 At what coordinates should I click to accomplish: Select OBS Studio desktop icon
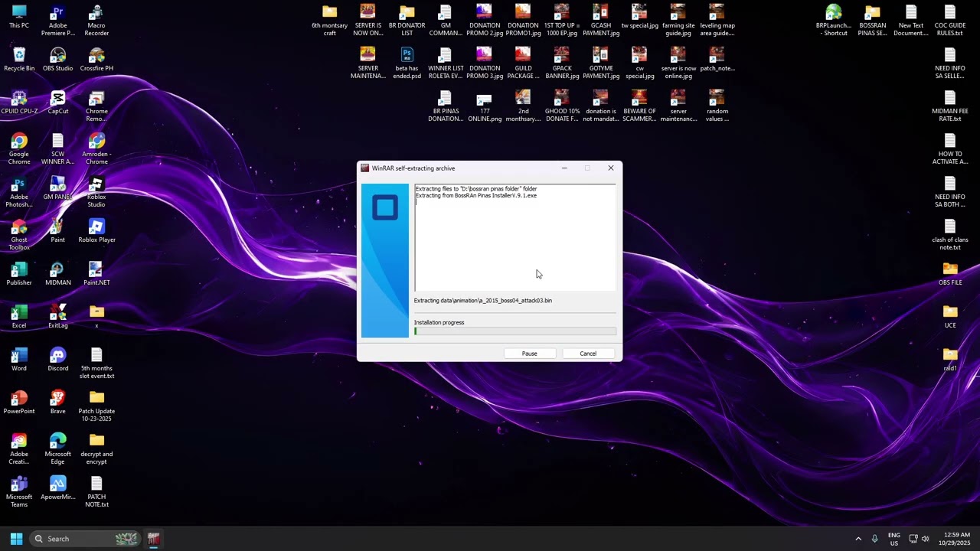click(x=58, y=60)
